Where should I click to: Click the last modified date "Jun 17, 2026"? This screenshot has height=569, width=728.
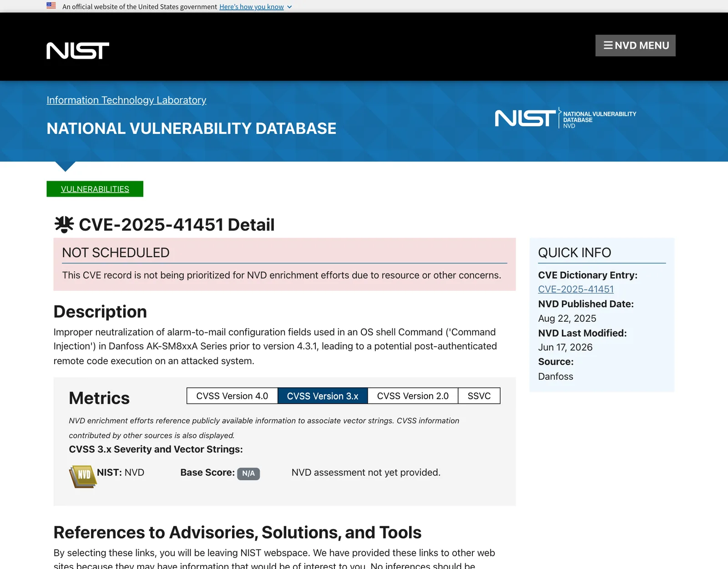tap(565, 347)
